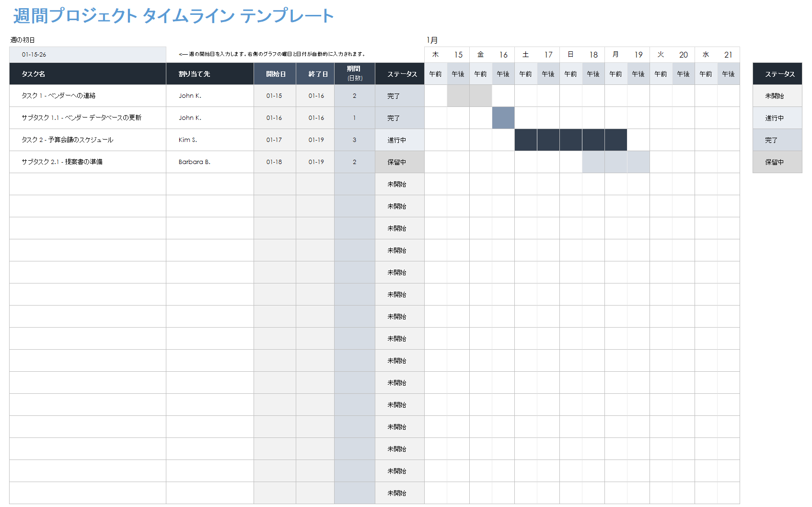Select the weekday header 水
This screenshot has width=812, height=507.
point(706,55)
